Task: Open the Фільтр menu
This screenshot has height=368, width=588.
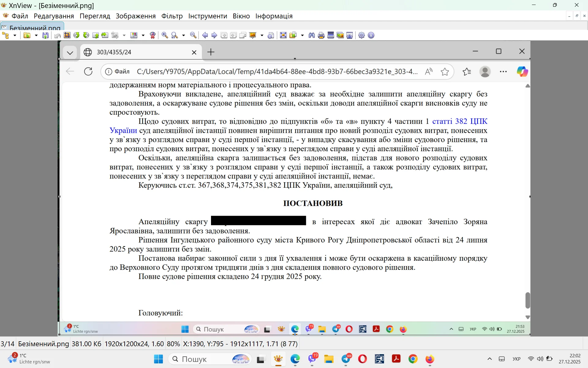Action: (172, 16)
